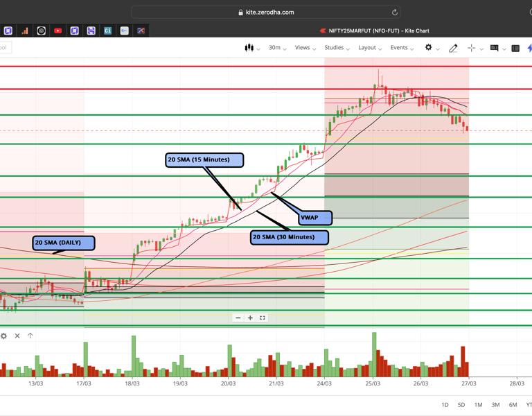Viewport: 532px width, 416px height.
Task: Select the 3M range button
Action: [x=496, y=405]
